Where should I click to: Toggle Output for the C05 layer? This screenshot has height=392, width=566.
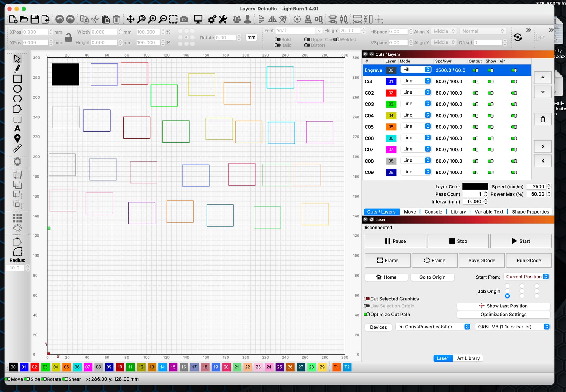click(x=475, y=127)
